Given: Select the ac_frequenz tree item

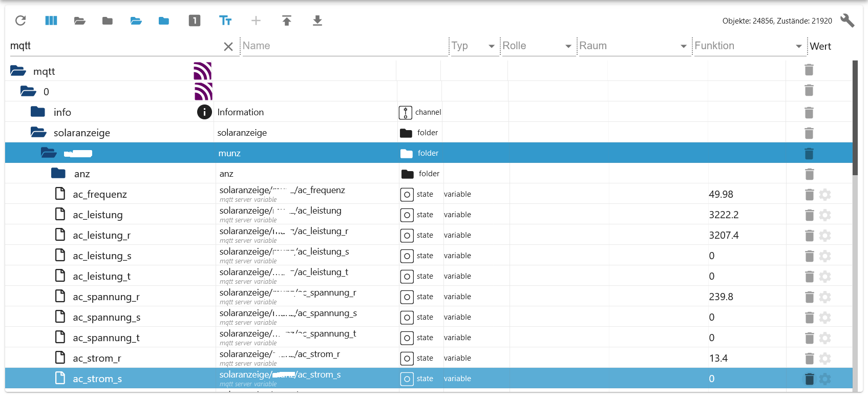Looking at the screenshot, I should click(100, 194).
